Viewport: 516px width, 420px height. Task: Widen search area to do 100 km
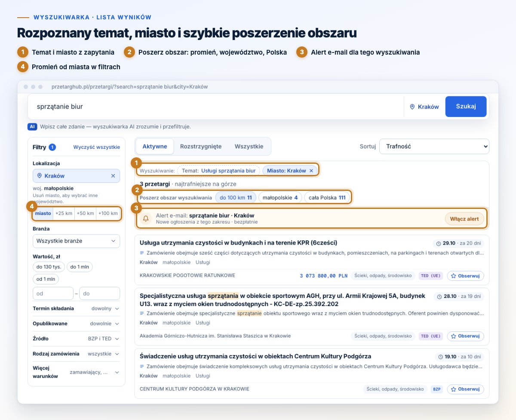(x=236, y=198)
